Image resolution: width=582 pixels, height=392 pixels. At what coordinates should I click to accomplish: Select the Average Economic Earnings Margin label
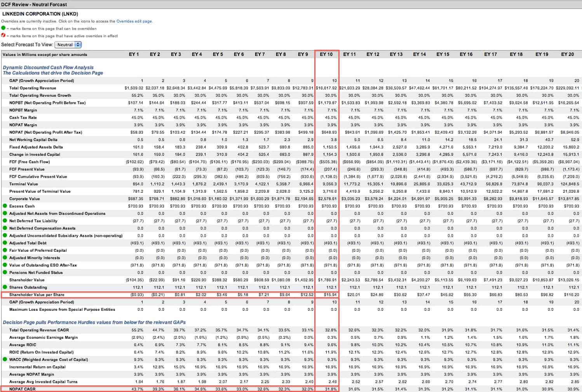44,337
